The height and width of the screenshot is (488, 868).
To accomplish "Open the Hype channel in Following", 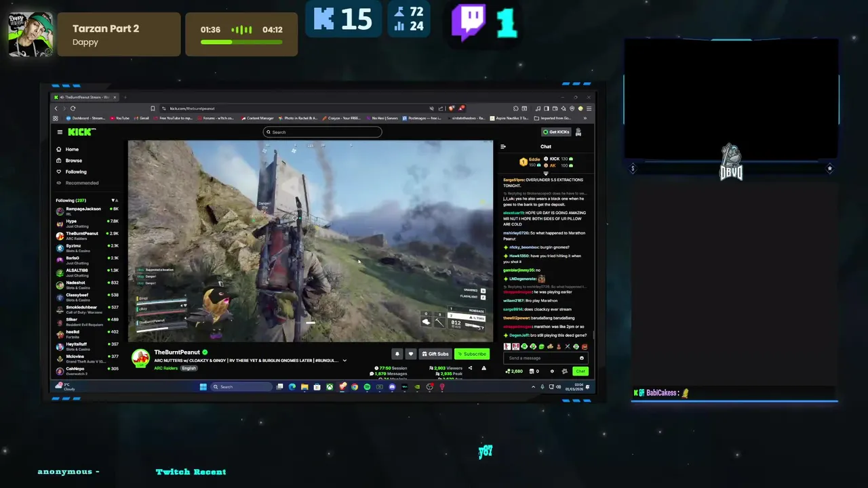I will [87, 223].
